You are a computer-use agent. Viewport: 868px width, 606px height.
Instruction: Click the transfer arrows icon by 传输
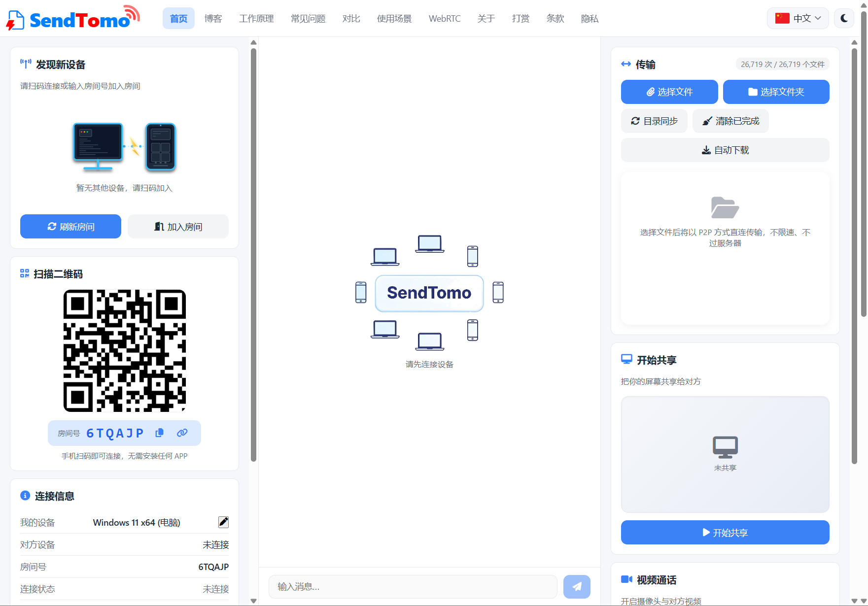click(626, 64)
